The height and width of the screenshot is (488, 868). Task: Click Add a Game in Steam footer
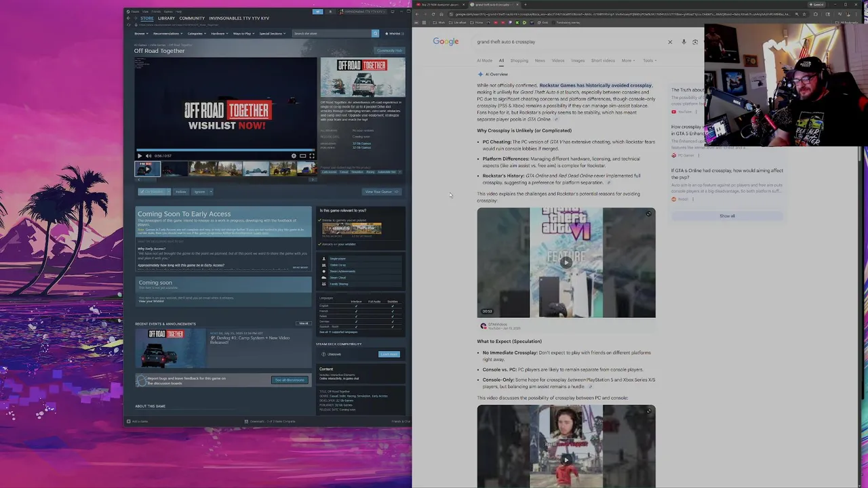[137, 422]
